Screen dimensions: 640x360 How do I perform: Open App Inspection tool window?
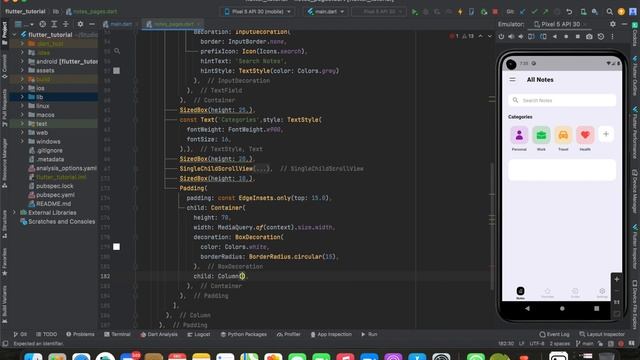(x=331, y=334)
